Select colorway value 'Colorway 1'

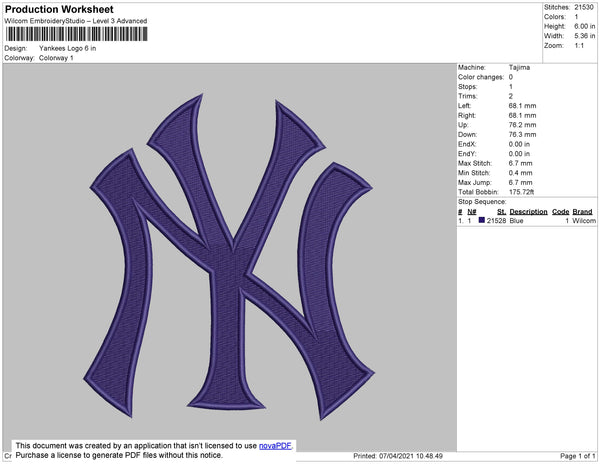56,58
